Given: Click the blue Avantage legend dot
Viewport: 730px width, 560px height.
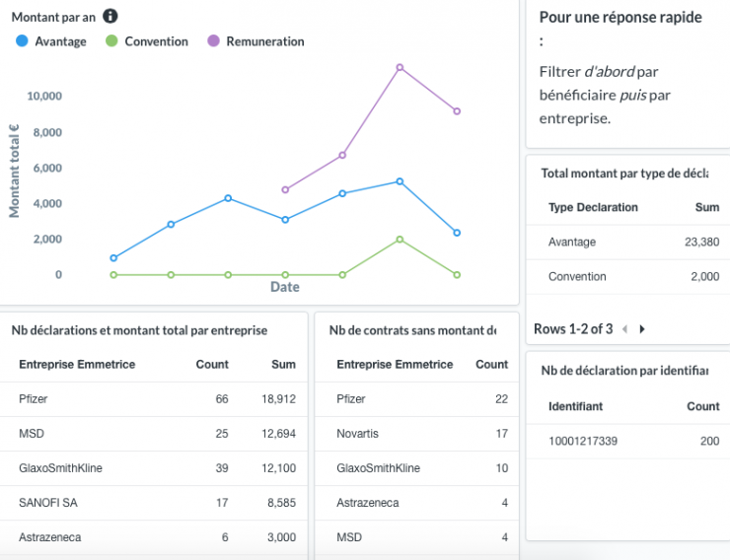Looking at the screenshot, I should tap(22, 41).
